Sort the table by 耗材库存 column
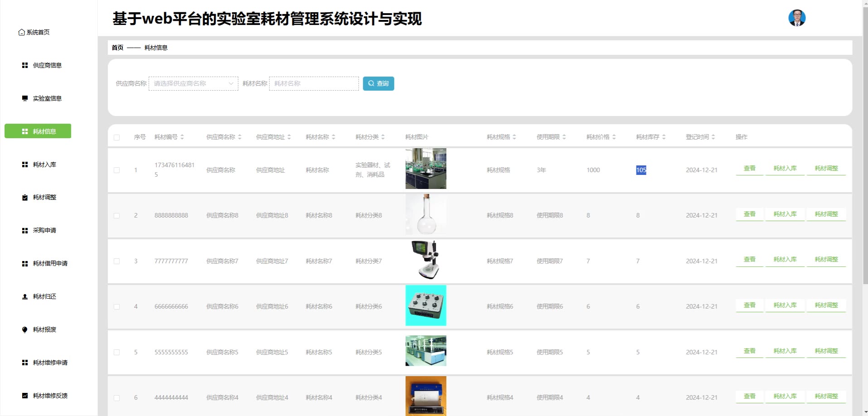The image size is (868, 416). 663,137
